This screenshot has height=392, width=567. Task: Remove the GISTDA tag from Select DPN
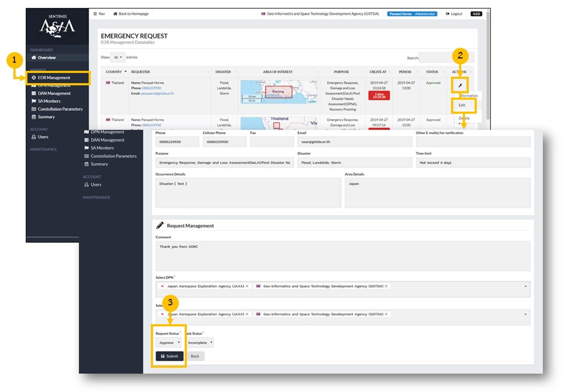point(386,286)
